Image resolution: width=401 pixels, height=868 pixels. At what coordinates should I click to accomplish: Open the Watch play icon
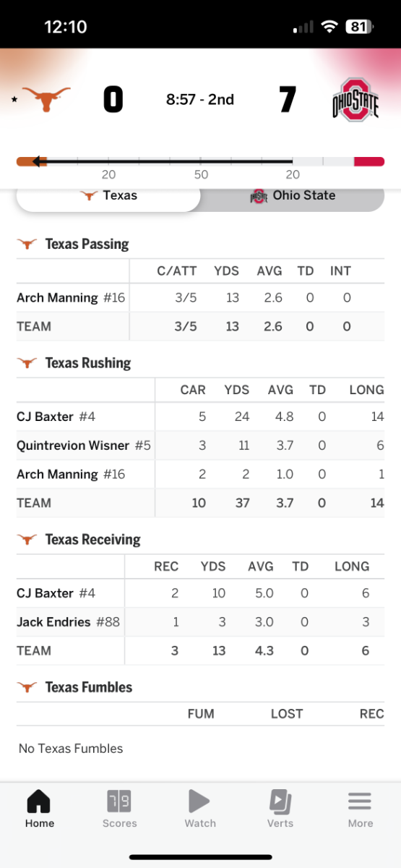click(x=199, y=801)
